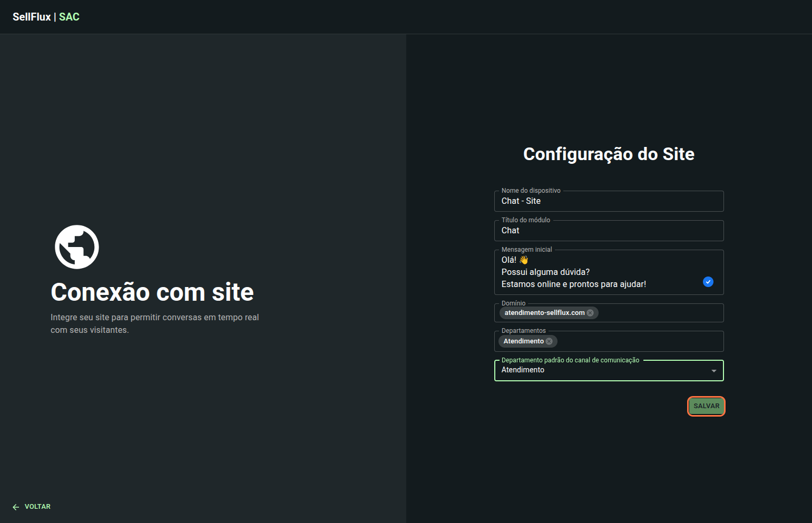Remove the atendimento-sellflux.com domain chip

tap(590, 313)
